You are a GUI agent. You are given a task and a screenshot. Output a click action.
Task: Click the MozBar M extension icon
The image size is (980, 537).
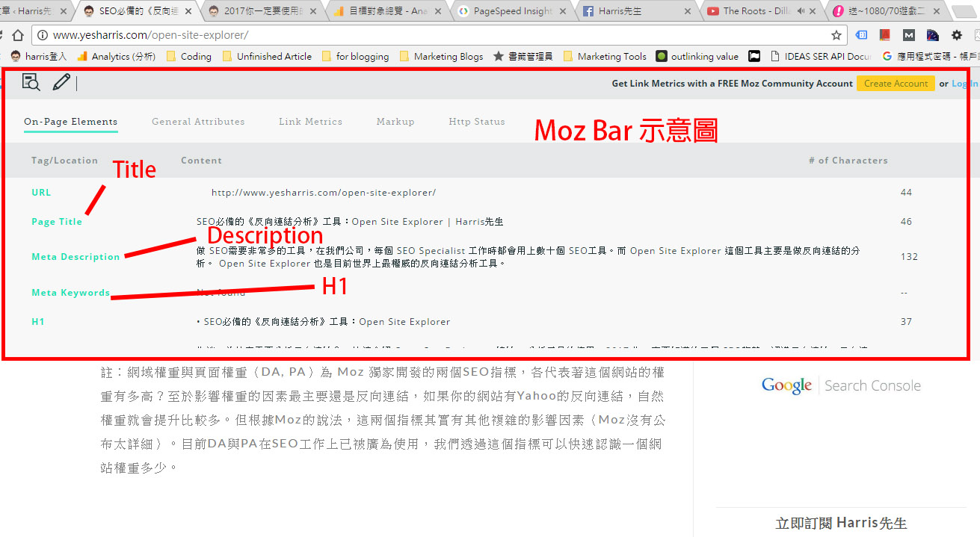click(x=909, y=35)
